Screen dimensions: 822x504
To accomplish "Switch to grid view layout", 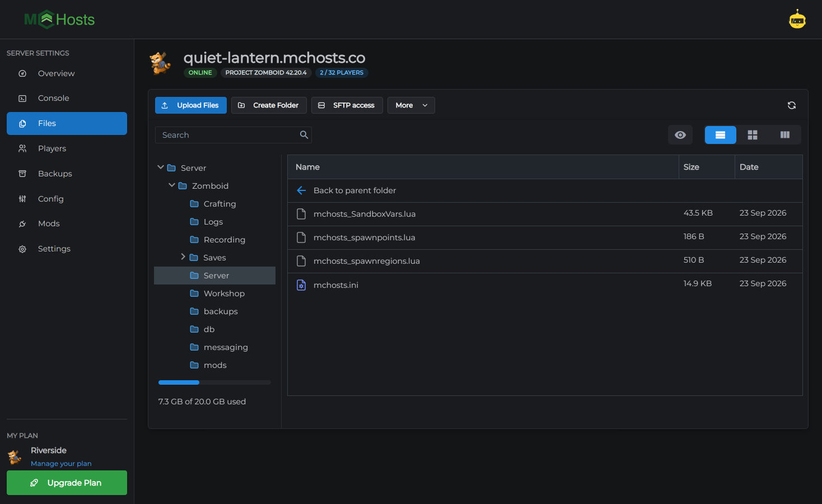I will coord(753,135).
